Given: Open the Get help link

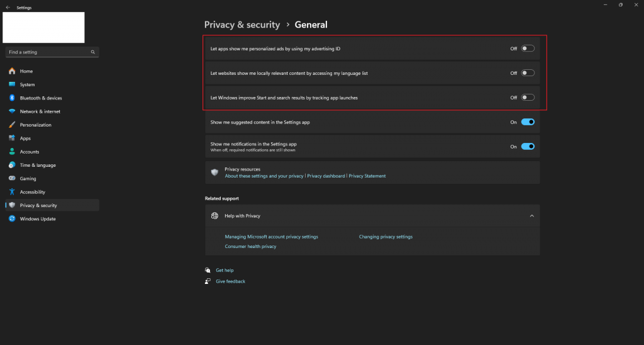Looking at the screenshot, I should pos(225,270).
